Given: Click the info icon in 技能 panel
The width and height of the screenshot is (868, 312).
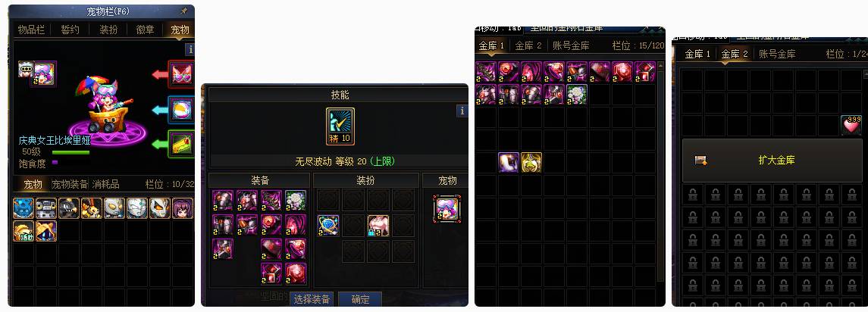Looking at the screenshot, I should point(462,111).
